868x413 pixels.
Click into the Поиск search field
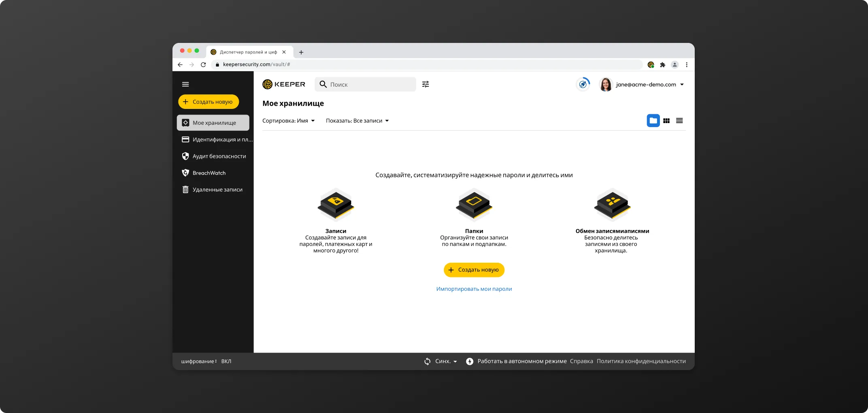(x=365, y=84)
